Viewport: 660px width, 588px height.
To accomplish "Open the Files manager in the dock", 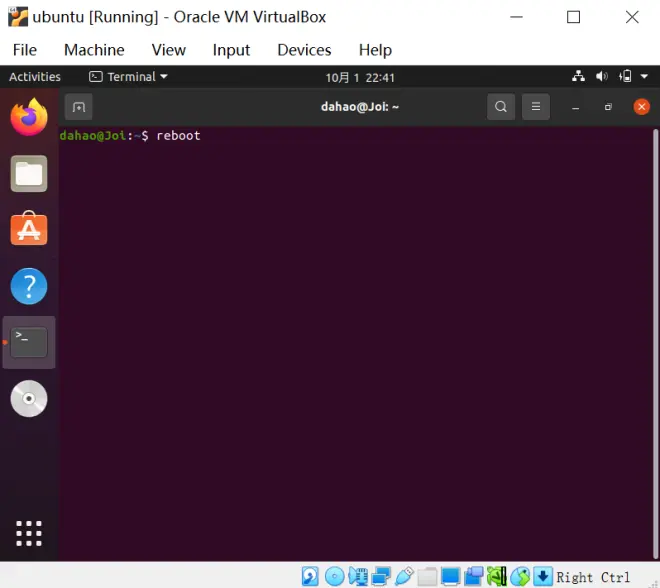I will pos(29,173).
